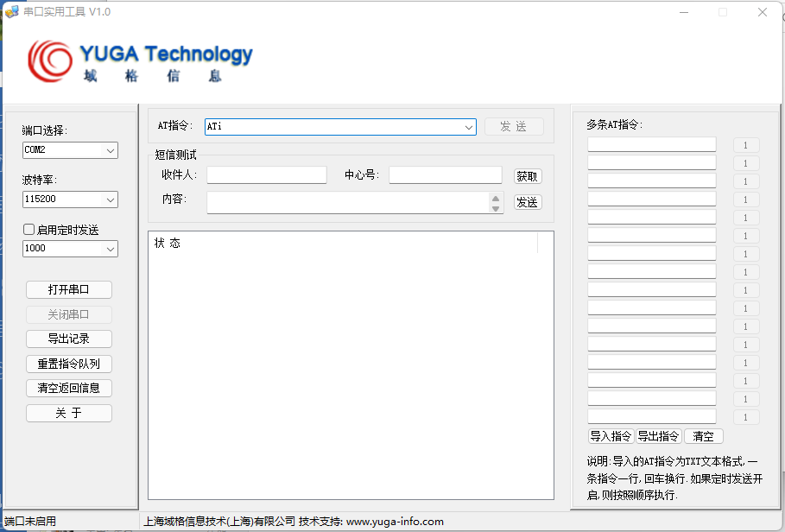This screenshot has height=532, width=785.
Task: Click www.yuga-info.com in status bar
Action: [395, 522]
